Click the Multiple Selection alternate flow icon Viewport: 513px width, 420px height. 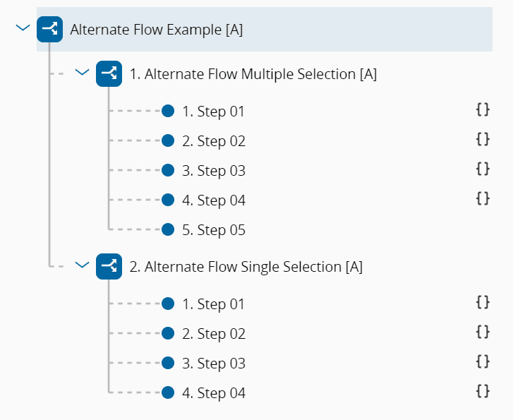pyautogui.click(x=109, y=73)
